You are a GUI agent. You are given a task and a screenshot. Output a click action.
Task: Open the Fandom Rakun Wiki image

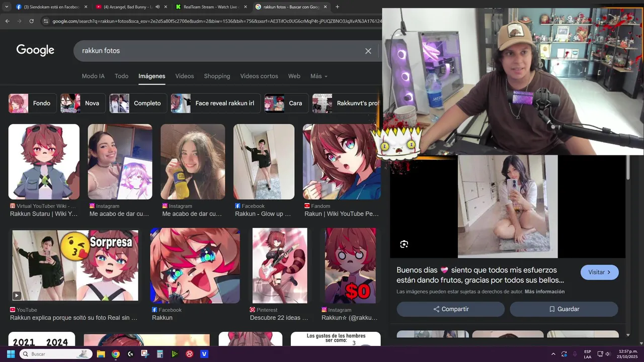[x=342, y=162]
